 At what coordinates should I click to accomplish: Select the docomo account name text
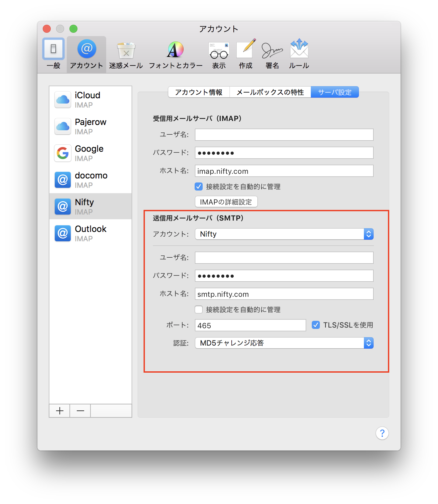91,175
